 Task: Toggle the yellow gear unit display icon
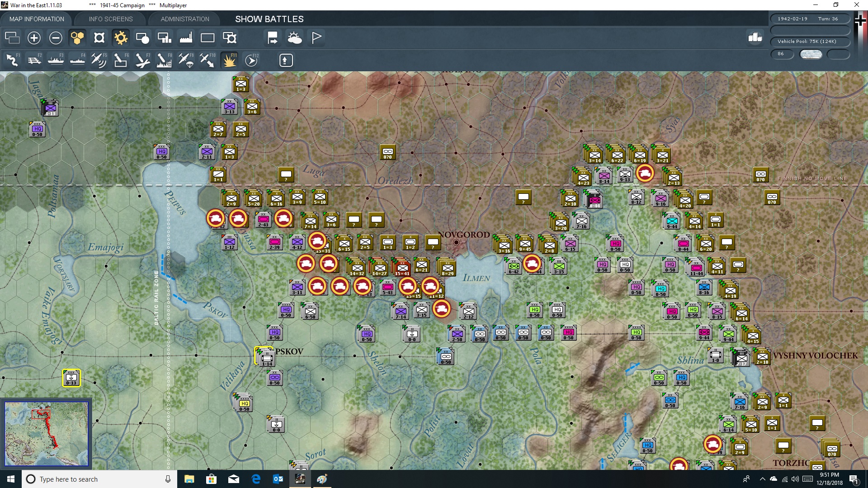pyautogui.click(x=121, y=38)
